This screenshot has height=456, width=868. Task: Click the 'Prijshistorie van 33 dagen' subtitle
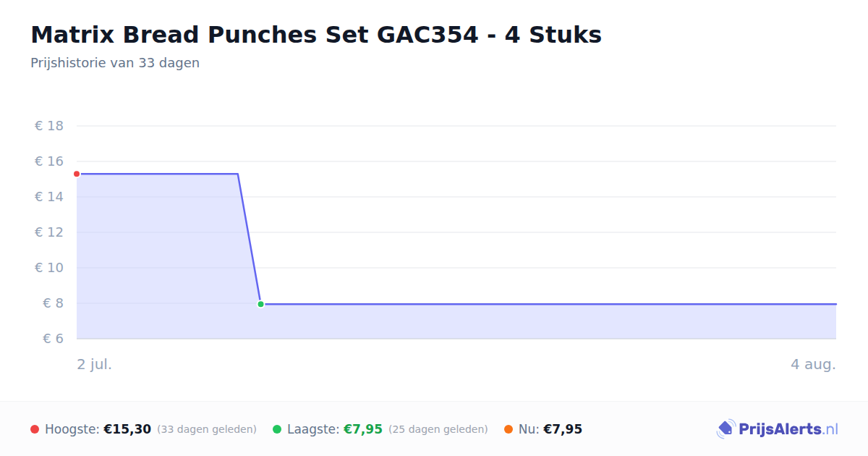[115, 63]
